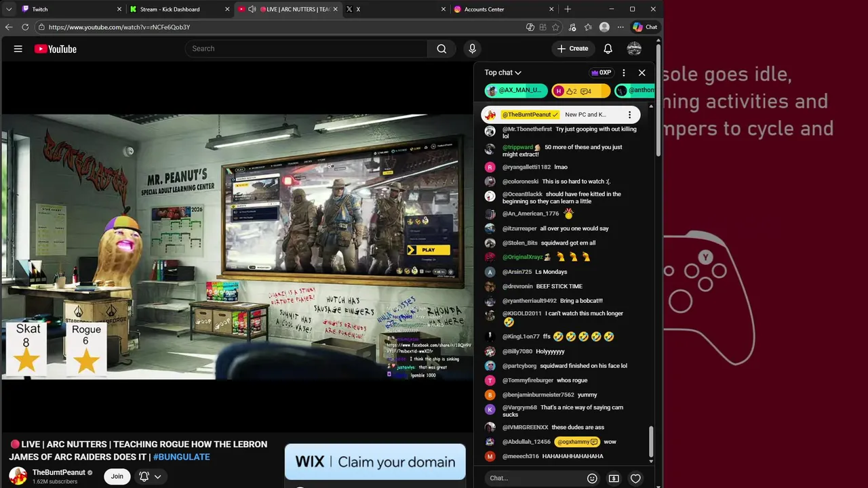Open YouTube notifications bell
Screen dimensions: 868x488
(x=608, y=49)
